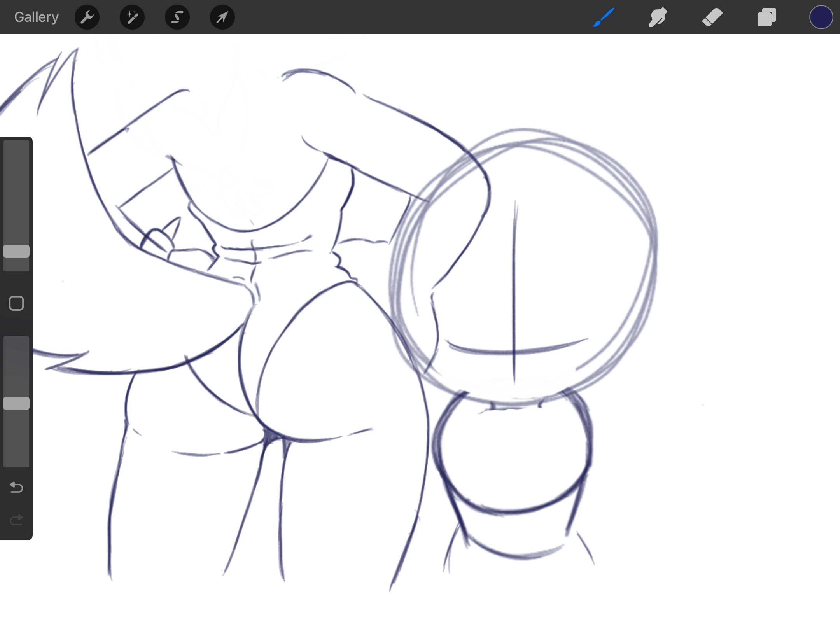Image resolution: width=840 pixels, height=630 pixels.
Task: Undo the last stroke
Action: pos(16,487)
